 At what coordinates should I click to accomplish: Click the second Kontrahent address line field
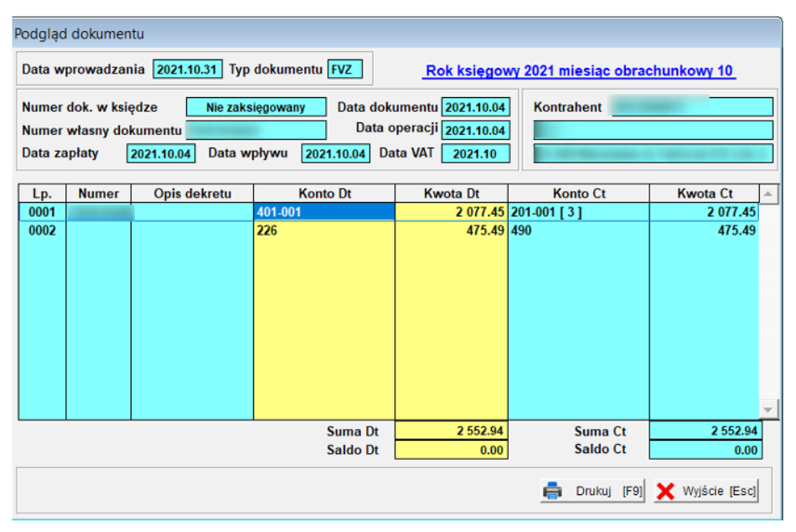[653, 130]
